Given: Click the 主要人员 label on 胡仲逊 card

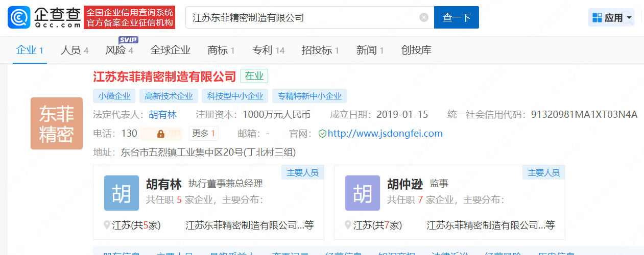Looking at the screenshot, I should (543, 172).
